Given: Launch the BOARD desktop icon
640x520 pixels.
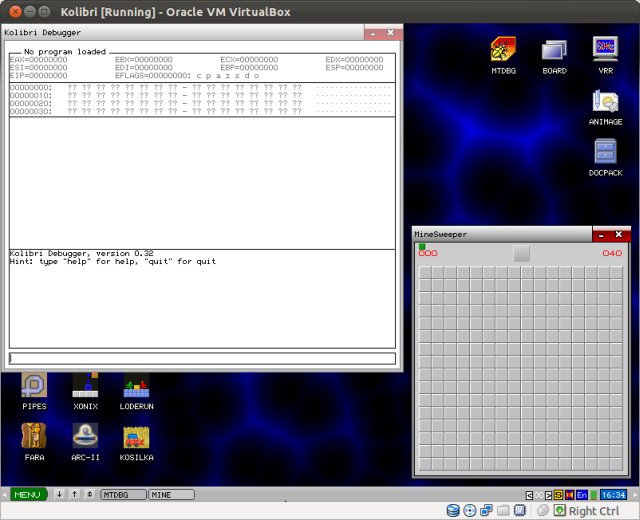Looking at the screenshot, I should (554, 51).
